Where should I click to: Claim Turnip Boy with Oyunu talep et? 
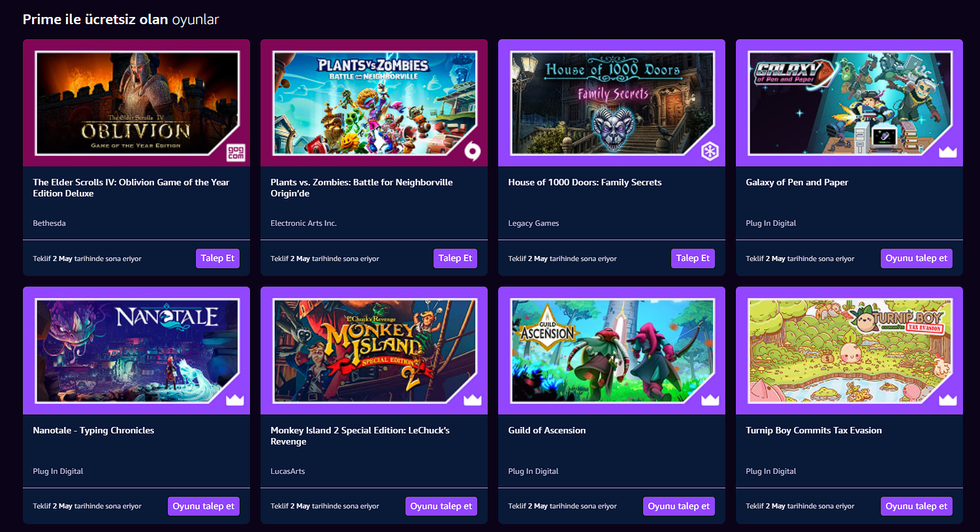pos(916,506)
